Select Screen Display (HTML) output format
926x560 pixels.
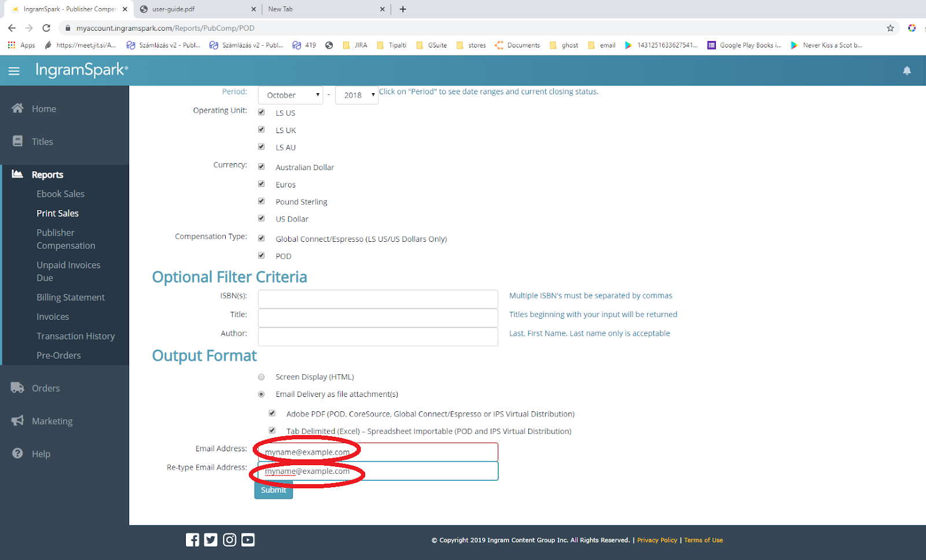click(261, 377)
